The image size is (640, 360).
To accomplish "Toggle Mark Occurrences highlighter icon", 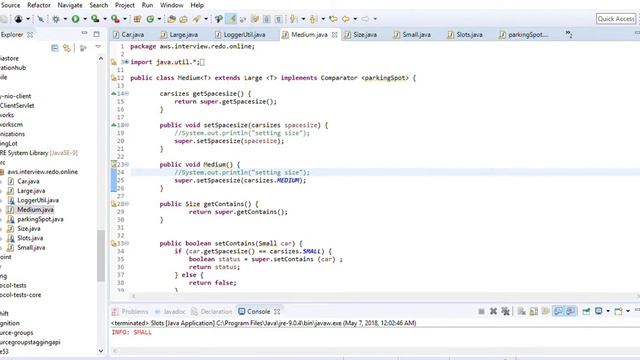I will pyautogui.click(x=232, y=19).
